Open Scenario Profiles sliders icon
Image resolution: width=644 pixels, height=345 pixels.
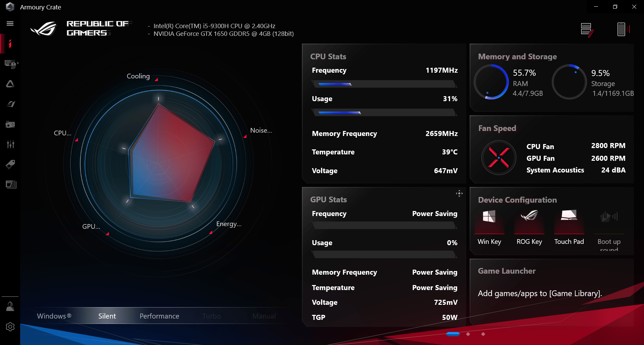tap(10, 144)
